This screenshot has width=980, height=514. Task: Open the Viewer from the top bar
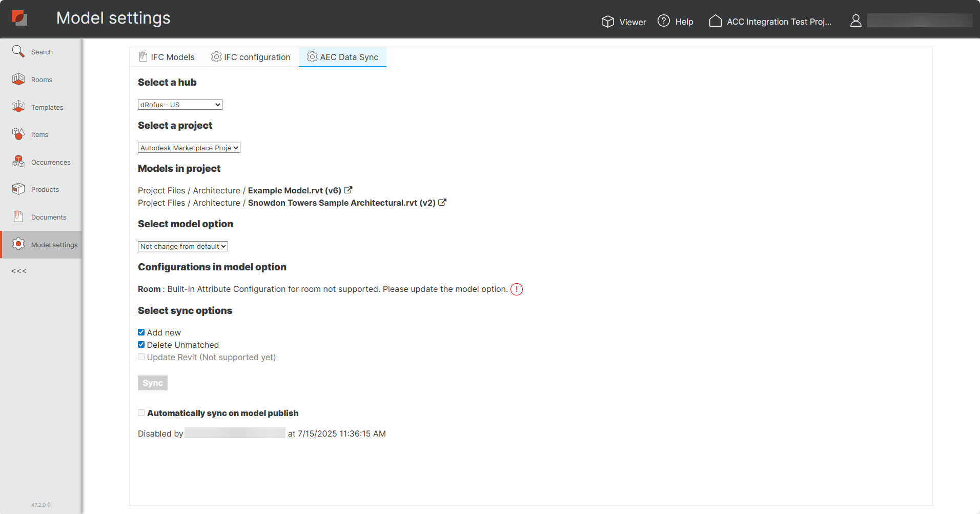[623, 22]
